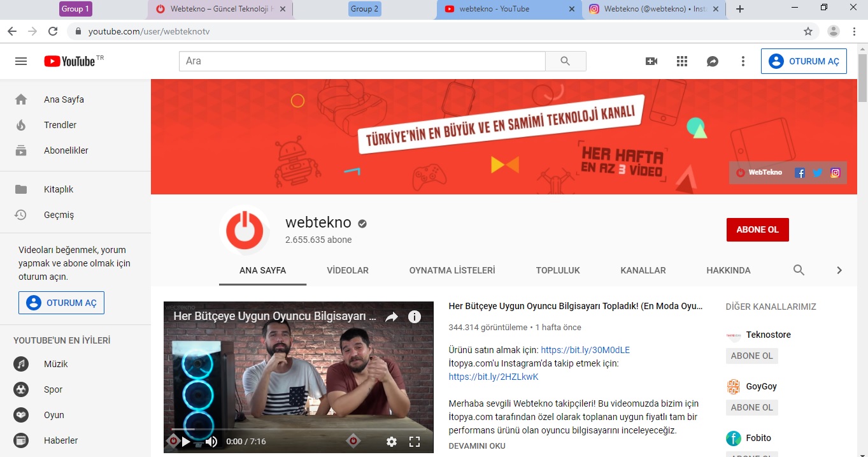The image size is (868, 457).
Task: Switch to the KANALLAR tab
Action: click(643, 270)
